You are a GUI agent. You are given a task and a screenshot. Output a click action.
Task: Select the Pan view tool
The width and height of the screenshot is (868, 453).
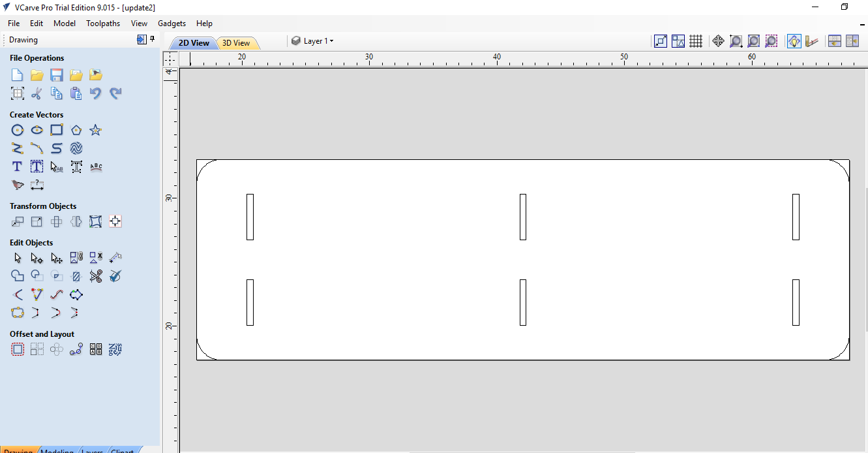pyautogui.click(x=718, y=41)
